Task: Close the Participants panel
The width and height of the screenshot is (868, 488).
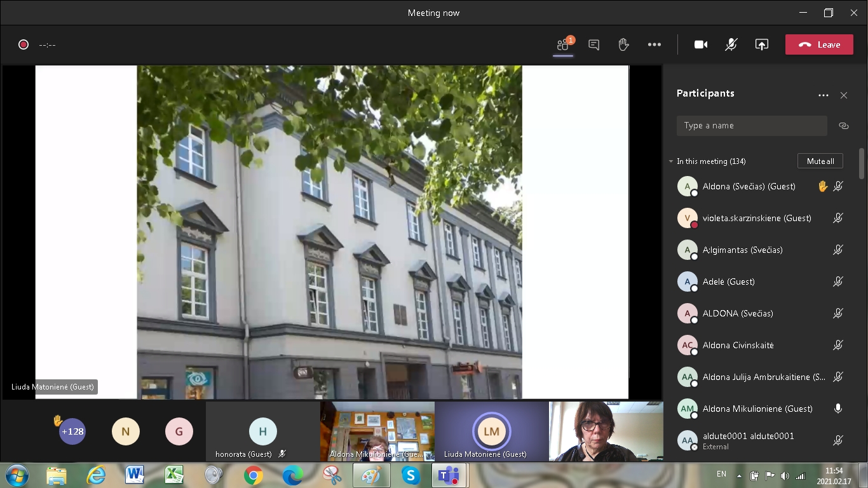Action: [x=843, y=95]
